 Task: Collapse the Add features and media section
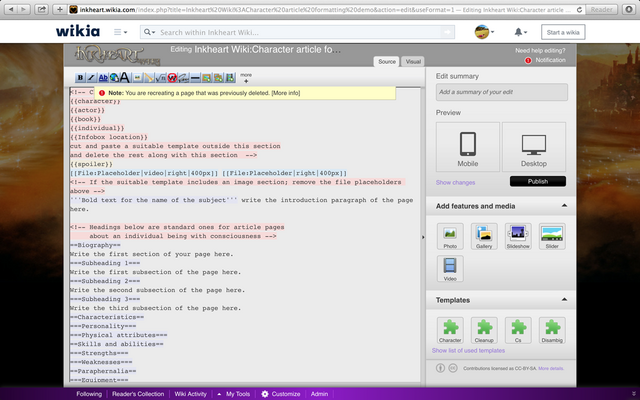click(x=564, y=206)
